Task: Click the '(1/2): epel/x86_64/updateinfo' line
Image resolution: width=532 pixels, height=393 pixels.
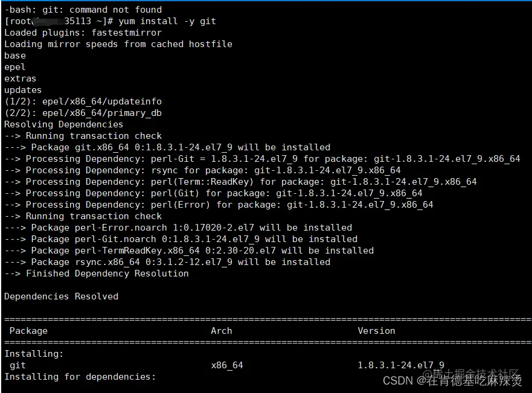Action: coord(83,102)
